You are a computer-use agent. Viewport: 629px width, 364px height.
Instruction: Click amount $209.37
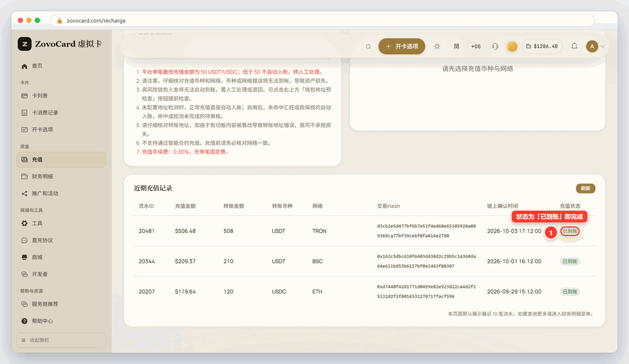[x=185, y=261]
